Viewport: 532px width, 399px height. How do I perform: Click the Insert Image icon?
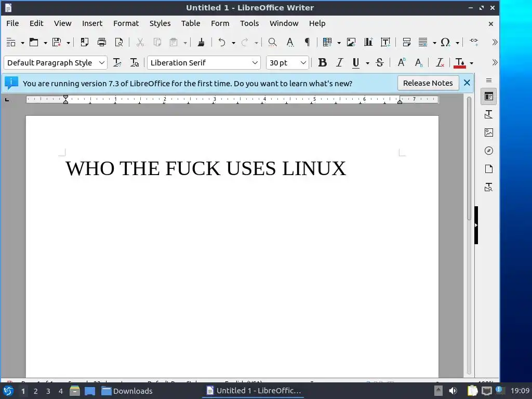point(351,42)
